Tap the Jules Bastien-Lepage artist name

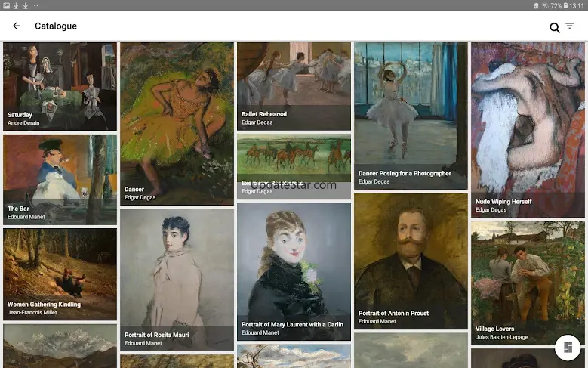(x=502, y=337)
